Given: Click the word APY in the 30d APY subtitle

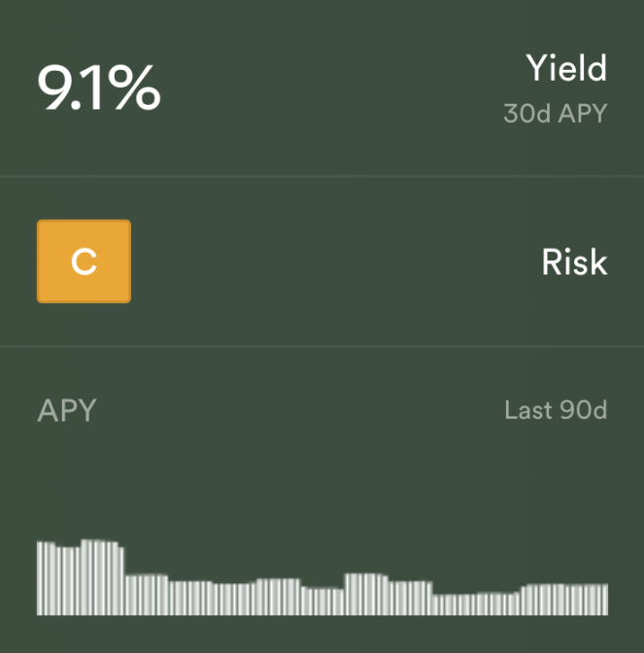Looking at the screenshot, I should click(x=580, y=114).
